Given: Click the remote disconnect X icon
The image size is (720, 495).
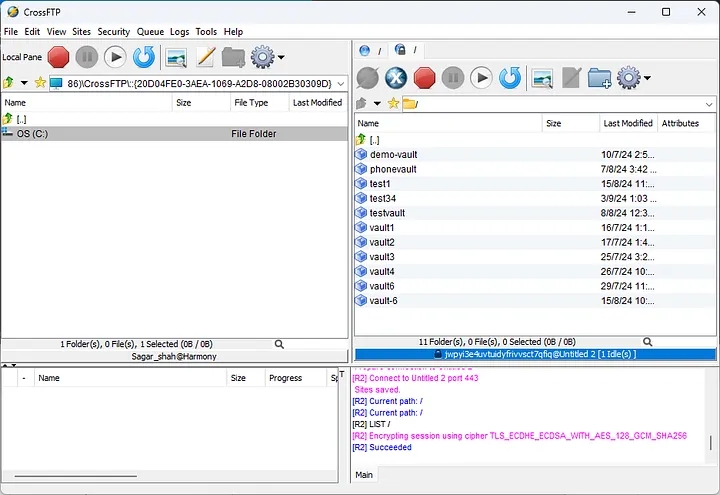Looking at the screenshot, I should click(x=396, y=78).
